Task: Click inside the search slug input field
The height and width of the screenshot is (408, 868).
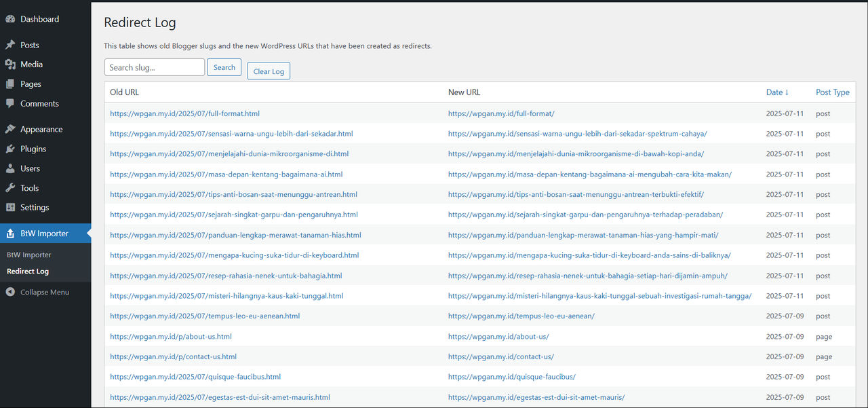Action: (154, 67)
